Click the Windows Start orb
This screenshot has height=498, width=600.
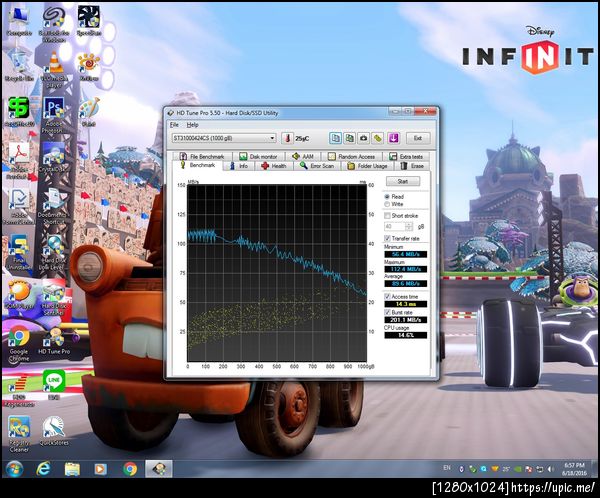coord(14,469)
